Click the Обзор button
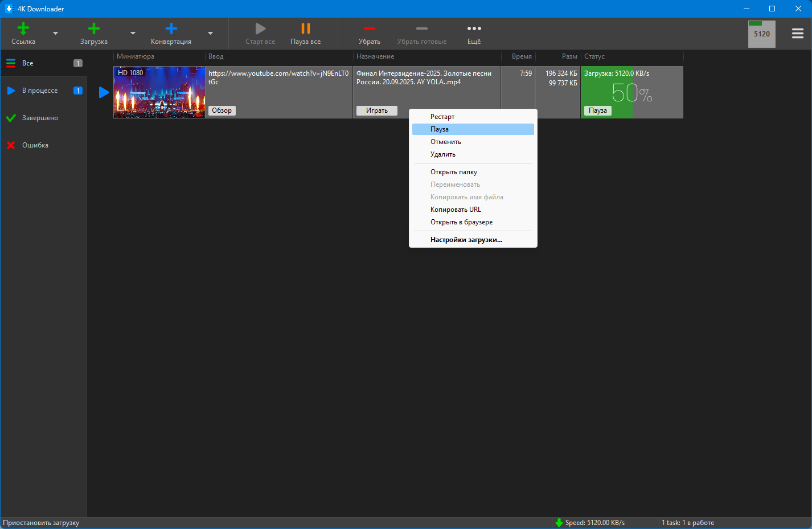Viewport: 812px width, 529px height. tap(222, 110)
